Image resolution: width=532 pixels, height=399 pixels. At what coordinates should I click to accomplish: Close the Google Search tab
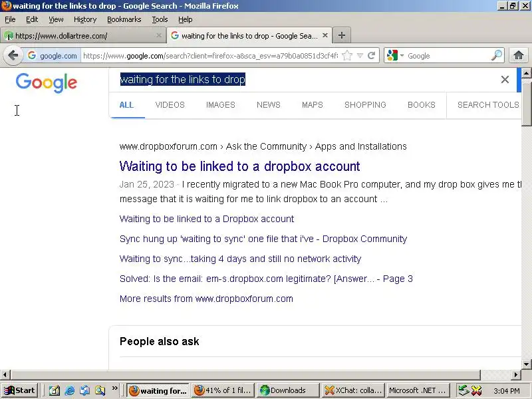coord(325,35)
